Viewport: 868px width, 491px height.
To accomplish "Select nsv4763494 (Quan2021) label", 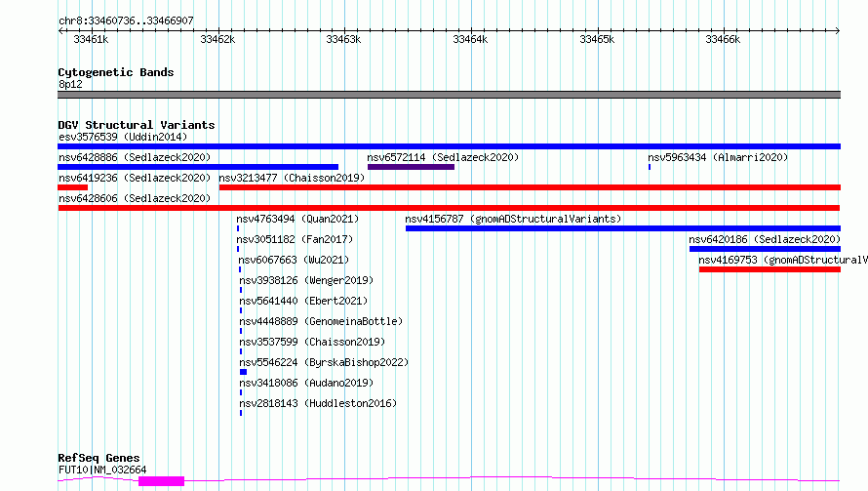I will point(297,219).
